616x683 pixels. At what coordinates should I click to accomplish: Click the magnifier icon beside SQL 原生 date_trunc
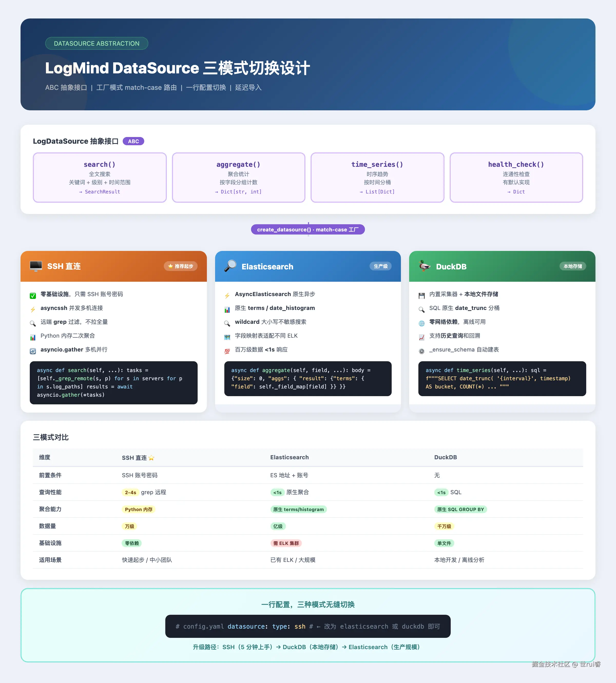(x=421, y=309)
